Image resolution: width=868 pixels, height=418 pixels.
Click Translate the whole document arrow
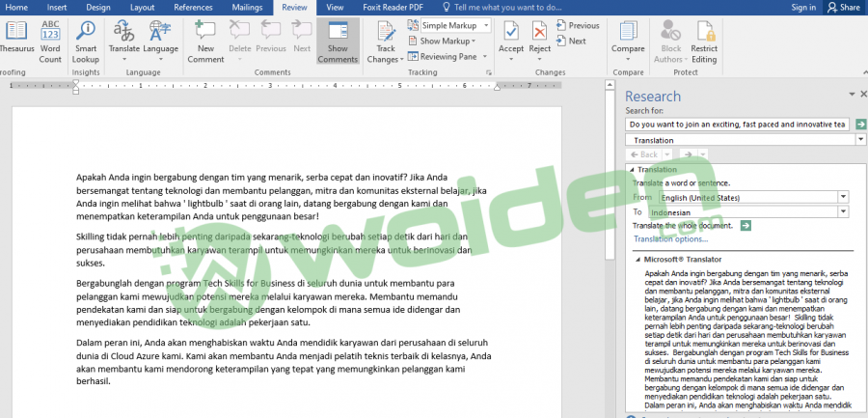click(x=746, y=226)
